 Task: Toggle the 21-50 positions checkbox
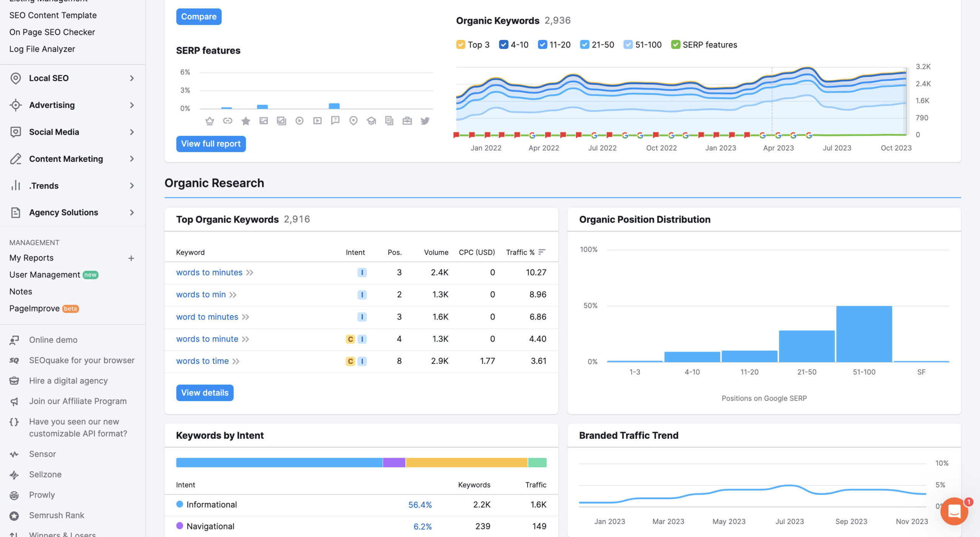click(584, 45)
